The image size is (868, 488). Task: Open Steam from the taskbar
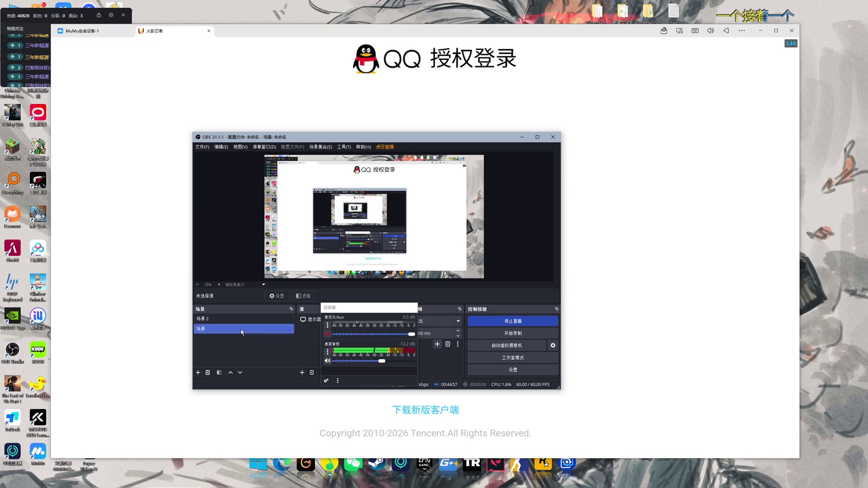377,463
